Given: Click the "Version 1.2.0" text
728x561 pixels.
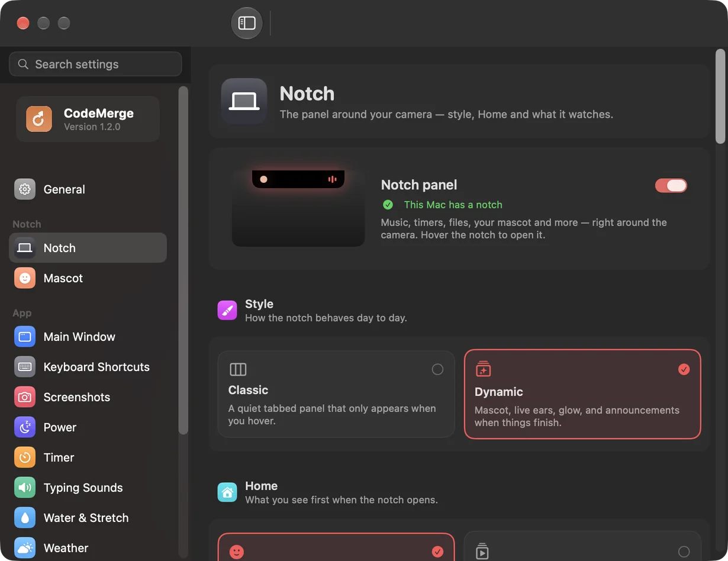Looking at the screenshot, I should pyautogui.click(x=92, y=127).
